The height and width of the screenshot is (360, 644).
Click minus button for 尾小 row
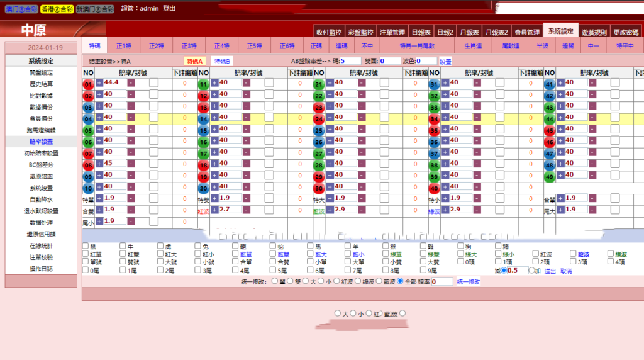point(131,221)
